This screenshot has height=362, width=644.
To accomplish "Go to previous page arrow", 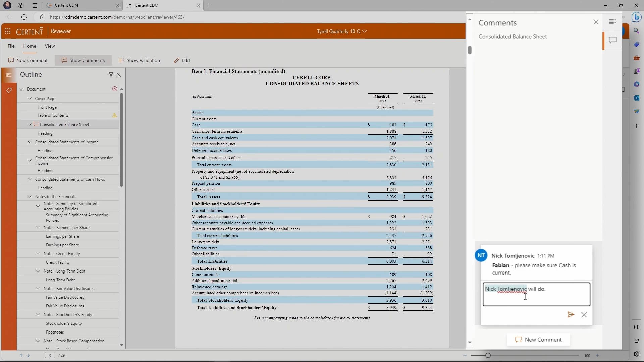I will tap(21, 355).
